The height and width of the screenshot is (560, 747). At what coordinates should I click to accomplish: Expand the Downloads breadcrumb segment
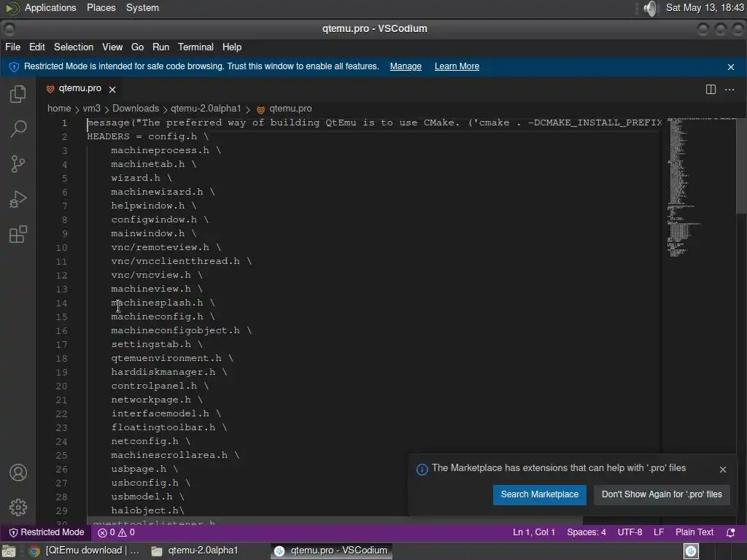pyautogui.click(x=135, y=109)
